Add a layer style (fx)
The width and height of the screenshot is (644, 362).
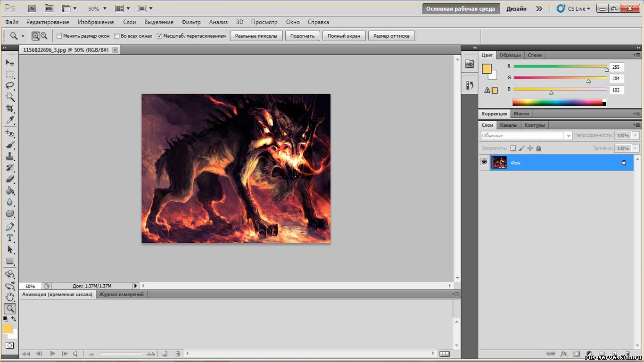tap(563, 353)
